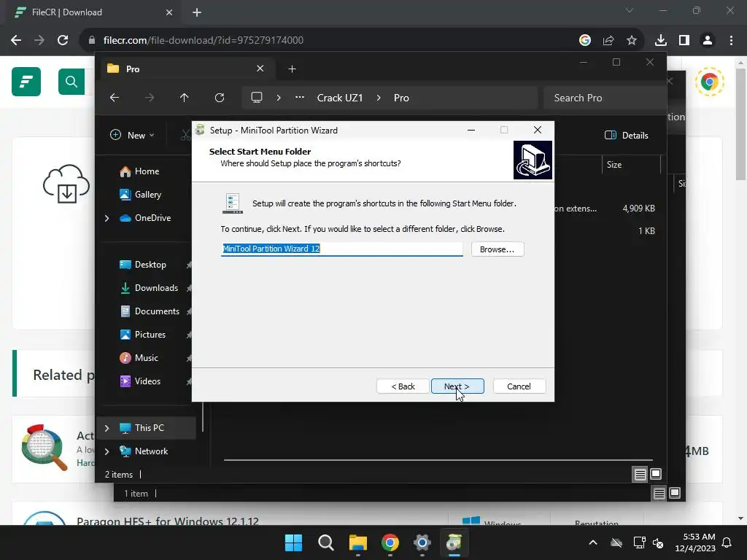Click the setup installer icon in wizard header
Screen dimensions: 747x560
click(533, 160)
